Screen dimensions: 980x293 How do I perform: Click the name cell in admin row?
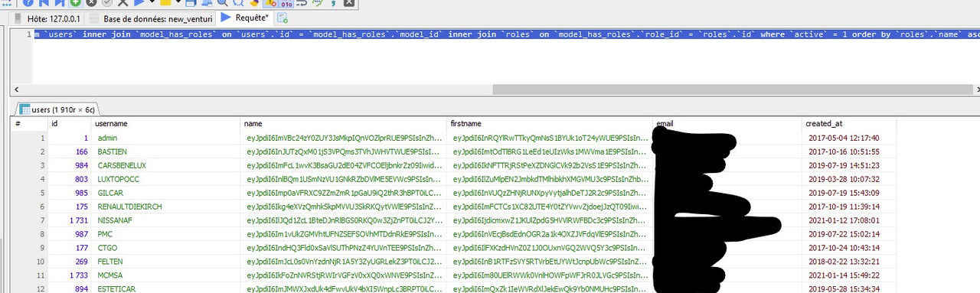(x=344, y=138)
